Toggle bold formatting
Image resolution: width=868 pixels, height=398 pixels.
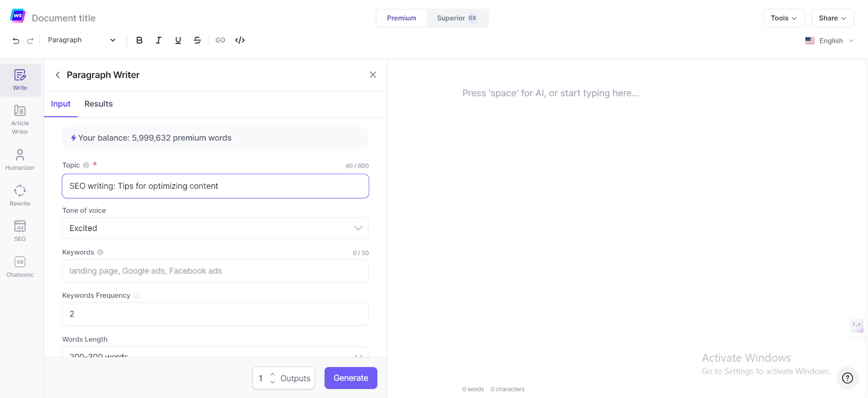[x=139, y=40]
